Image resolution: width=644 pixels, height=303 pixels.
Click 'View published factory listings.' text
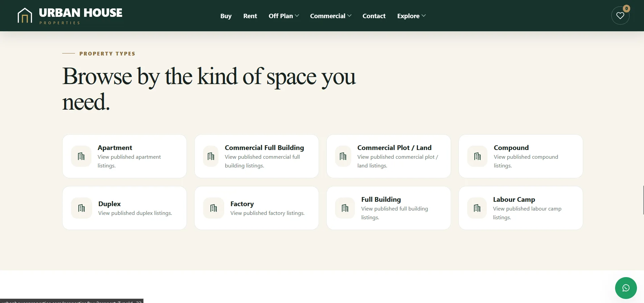[x=268, y=213]
